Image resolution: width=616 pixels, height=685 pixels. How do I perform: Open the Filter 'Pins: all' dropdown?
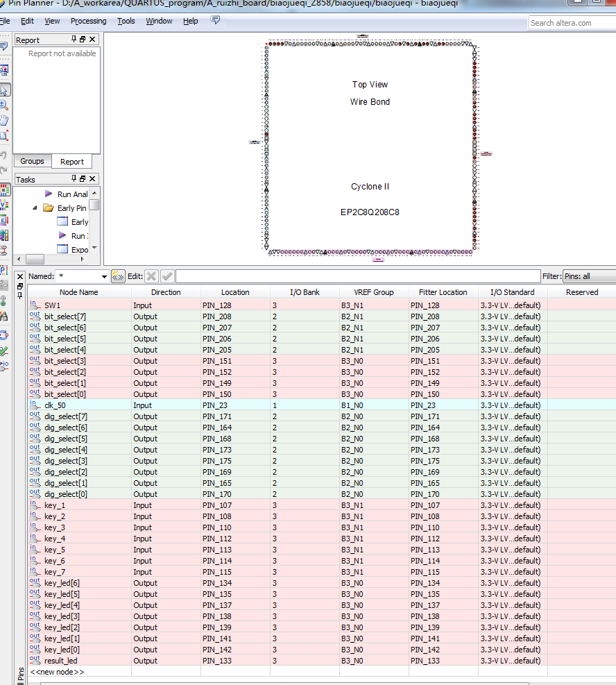pos(590,276)
